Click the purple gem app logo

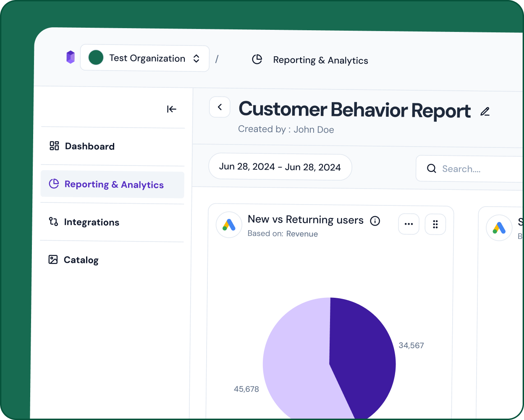(71, 57)
